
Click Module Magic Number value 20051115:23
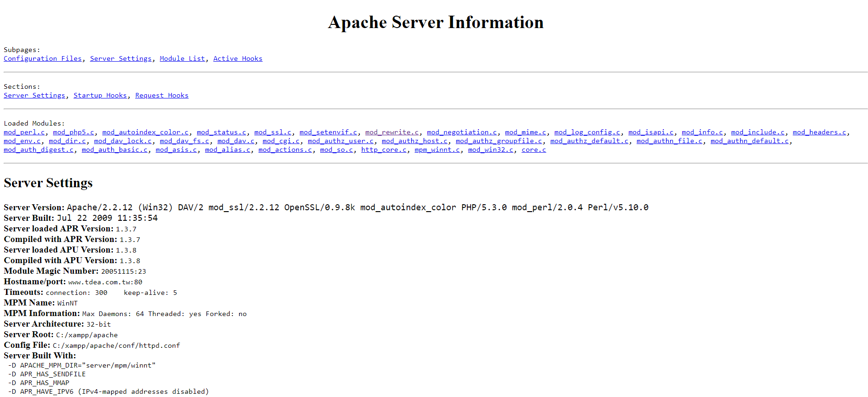[x=123, y=271]
